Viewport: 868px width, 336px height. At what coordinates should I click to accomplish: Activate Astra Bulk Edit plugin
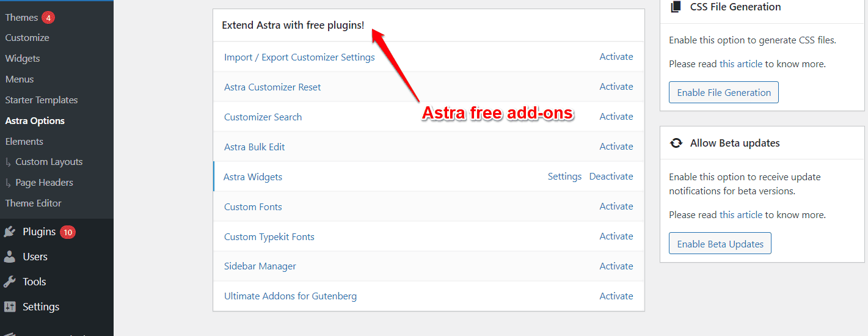(616, 147)
